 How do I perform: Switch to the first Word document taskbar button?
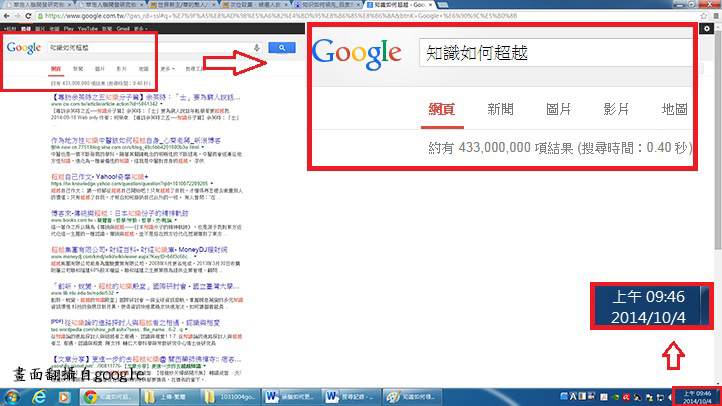(x=291, y=397)
